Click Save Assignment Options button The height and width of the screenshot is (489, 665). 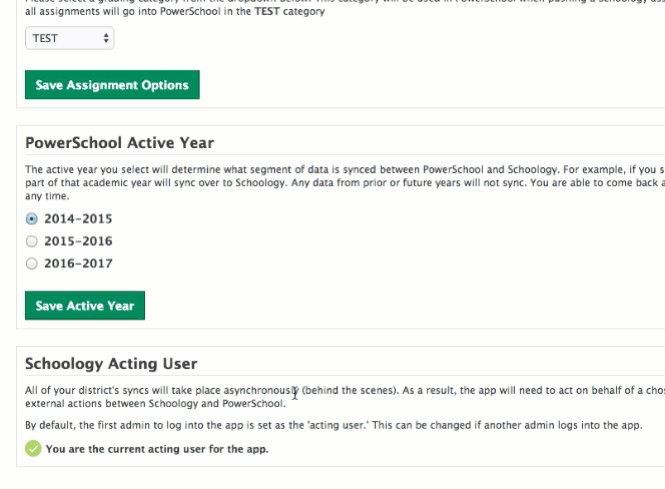pyautogui.click(x=112, y=85)
